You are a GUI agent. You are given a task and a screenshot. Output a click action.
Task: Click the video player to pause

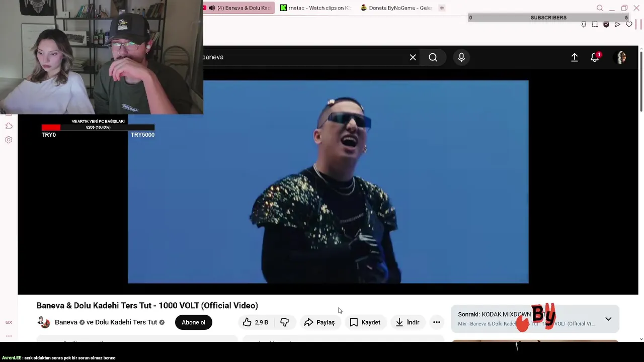[328, 182]
